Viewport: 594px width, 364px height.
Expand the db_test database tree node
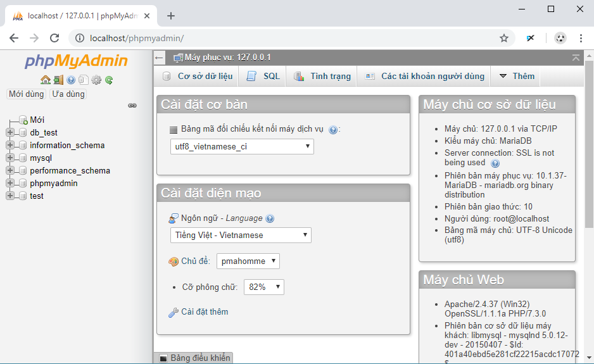coord(10,132)
